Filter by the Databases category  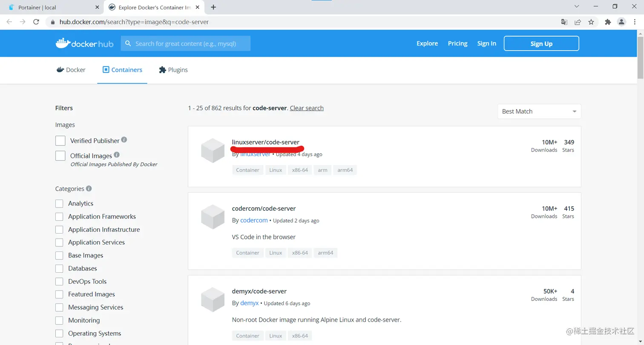click(x=59, y=268)
